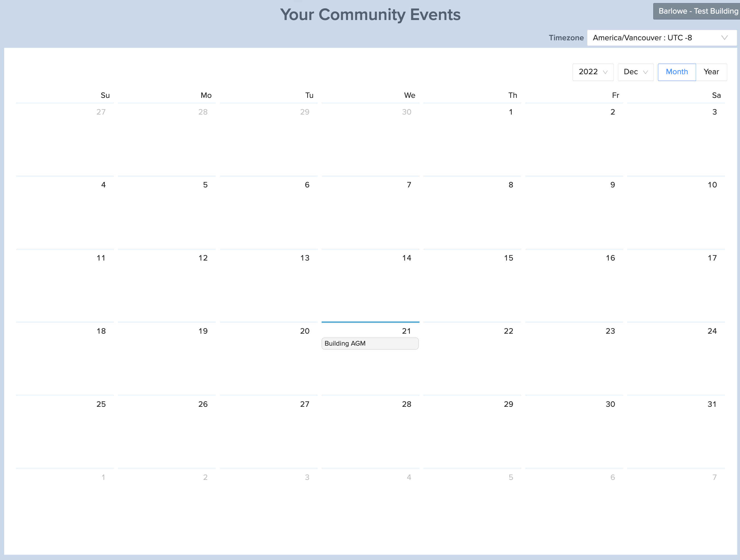Select Saturday December 3 cell
The width and height of the screenshot is (740, 560).
(x=676, y=139)
